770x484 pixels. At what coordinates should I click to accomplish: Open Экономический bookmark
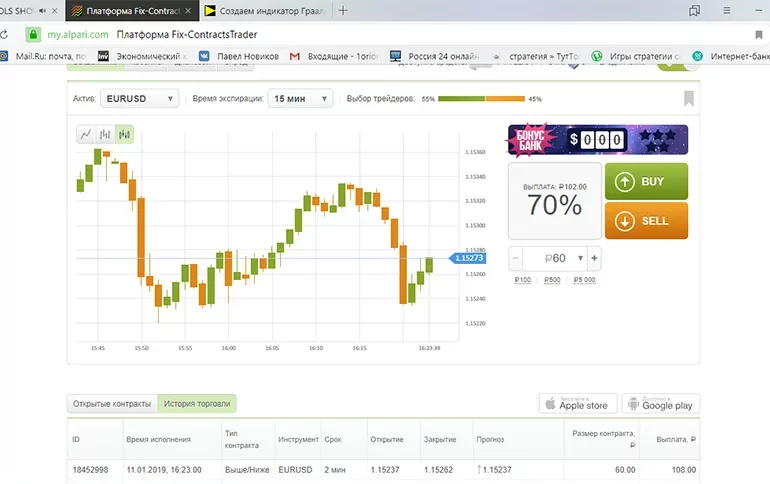coord(143,56)
